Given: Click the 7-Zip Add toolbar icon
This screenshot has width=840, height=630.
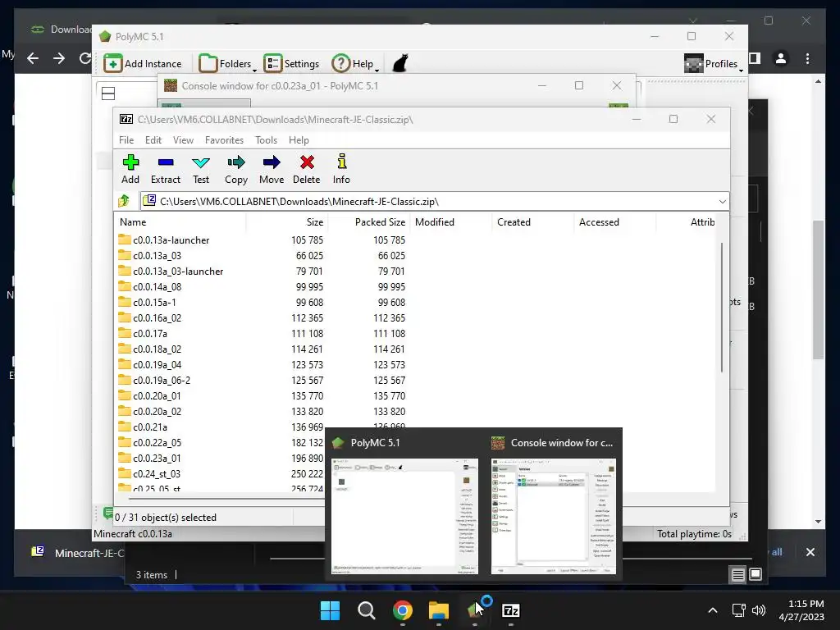Looking at the screenshot, I should pyautogui.click(x=130, y=162).
